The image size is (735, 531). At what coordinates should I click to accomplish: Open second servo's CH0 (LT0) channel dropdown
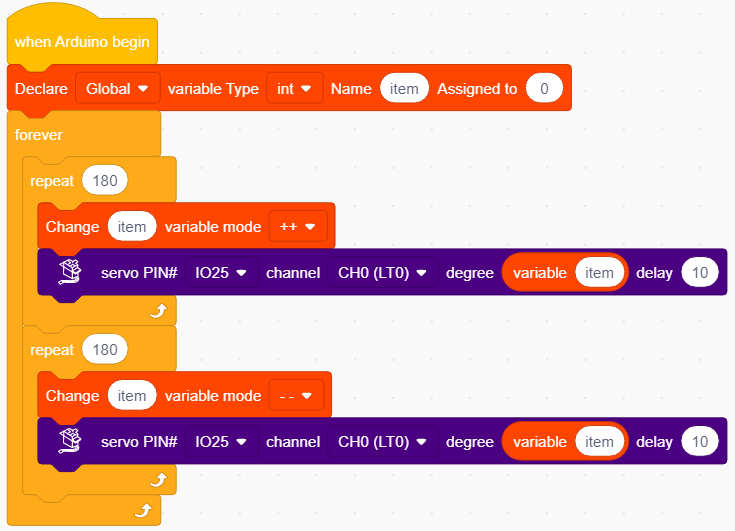(382, 441)
